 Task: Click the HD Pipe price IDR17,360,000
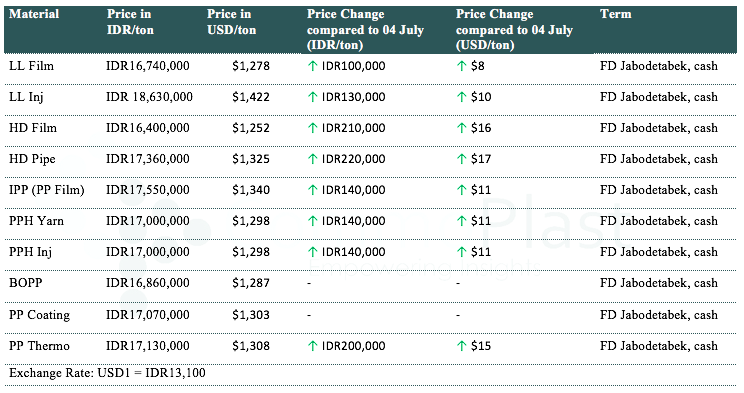point(148,159)
